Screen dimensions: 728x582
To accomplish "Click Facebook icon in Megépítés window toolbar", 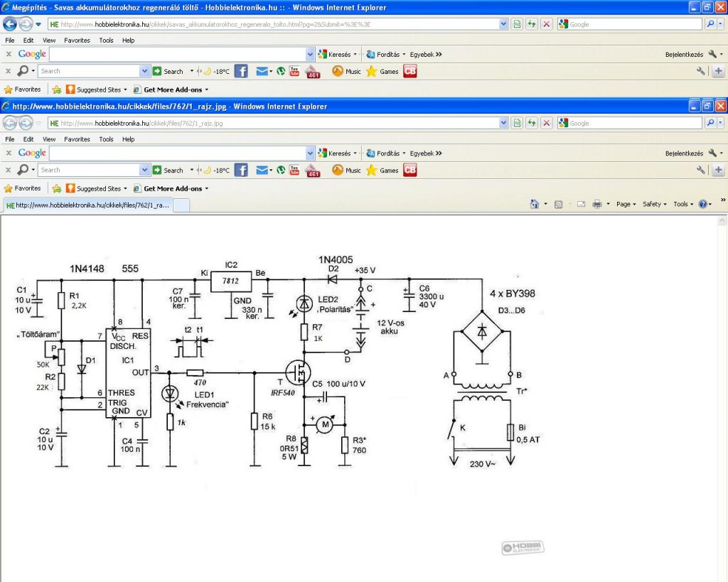I will 241,71.
